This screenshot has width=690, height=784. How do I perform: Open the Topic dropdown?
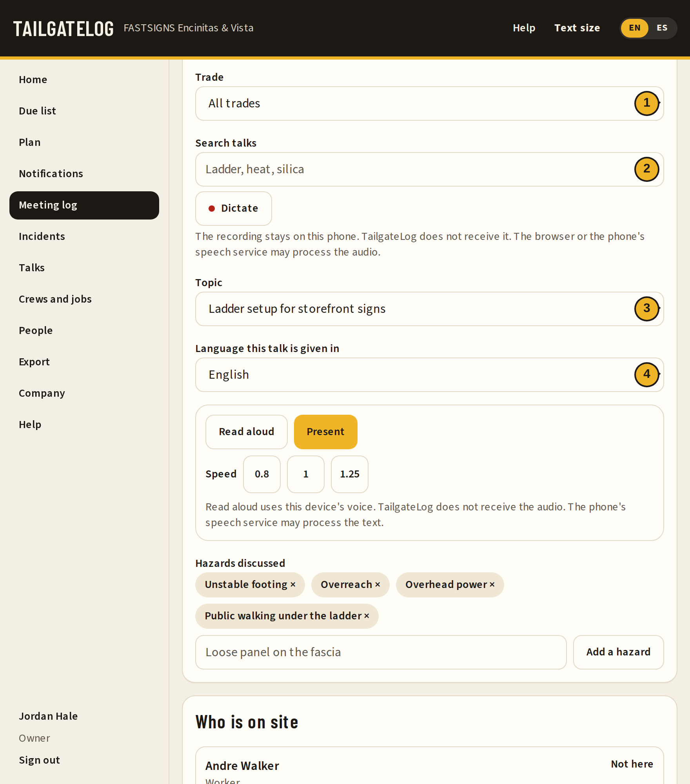coord(430,309)
